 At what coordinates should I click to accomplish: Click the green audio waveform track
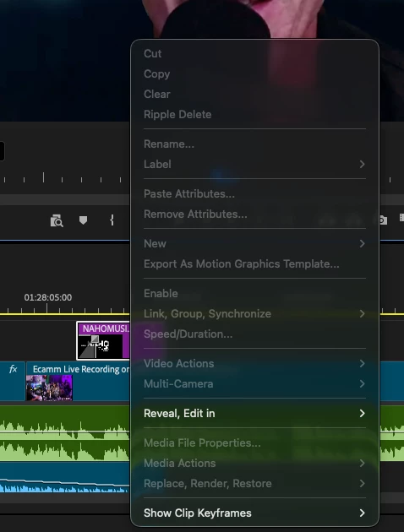[x=64, y=433]
